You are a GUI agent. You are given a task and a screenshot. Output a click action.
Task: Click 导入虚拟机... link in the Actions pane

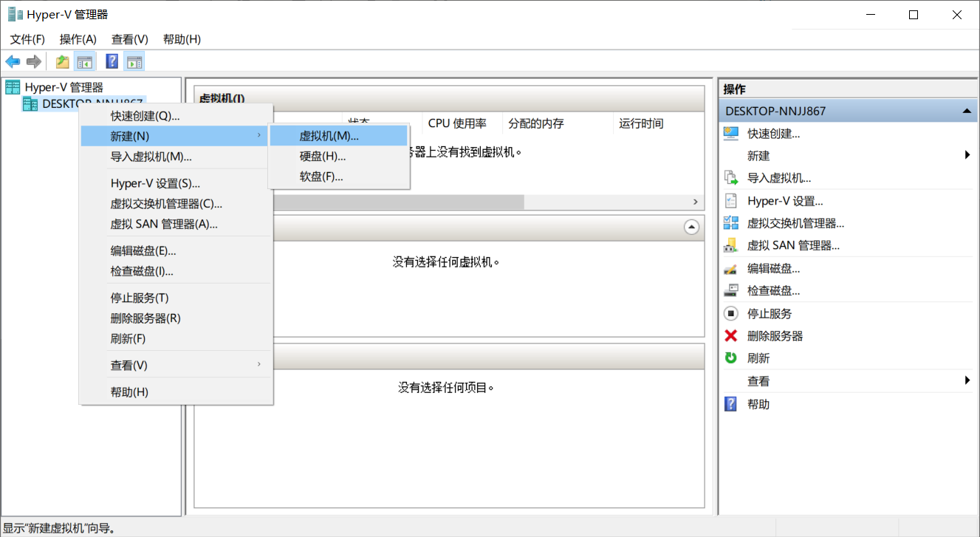(779, 178)
